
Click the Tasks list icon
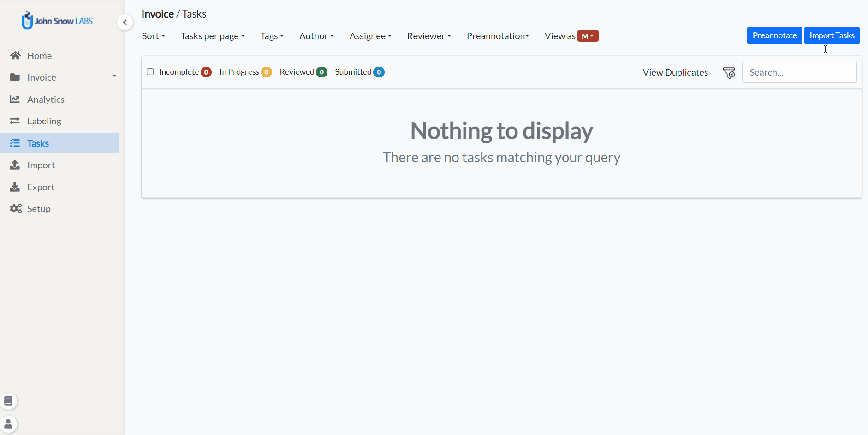[15, 143]
